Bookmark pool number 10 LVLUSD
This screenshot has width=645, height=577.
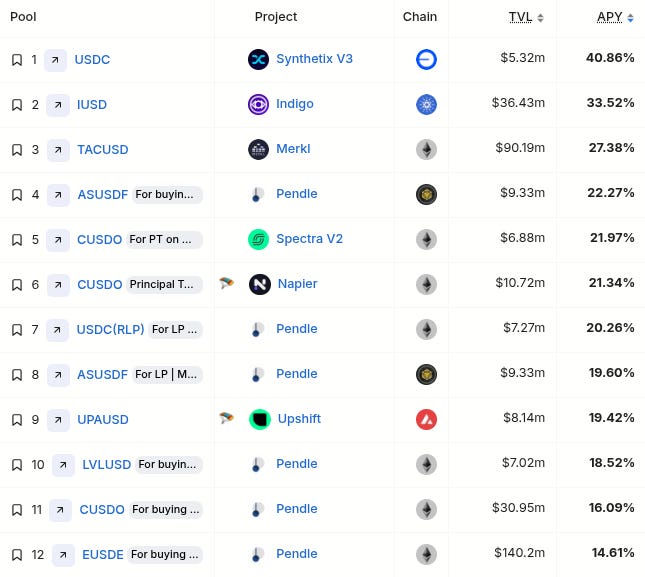click(17, 465)
